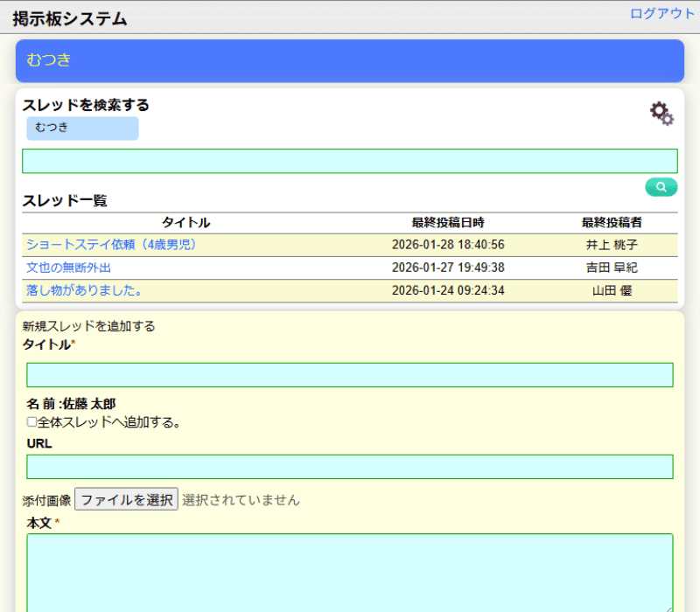
Task: Open settings via the gear icon
Action: pos(661,114)
